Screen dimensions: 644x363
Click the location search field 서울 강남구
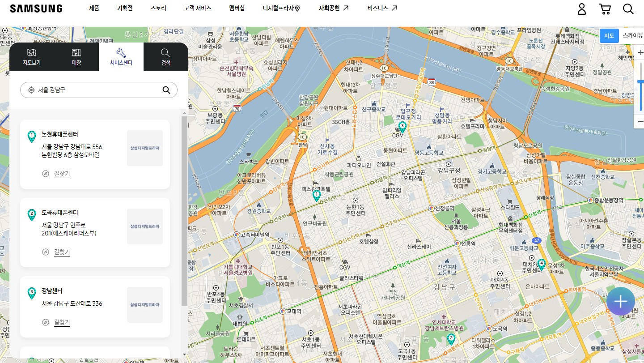pyautogui.click(x=99, y=90)
